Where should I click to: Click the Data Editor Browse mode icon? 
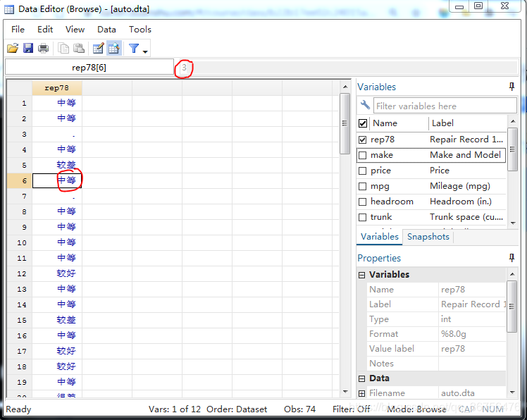coord(114,49)
